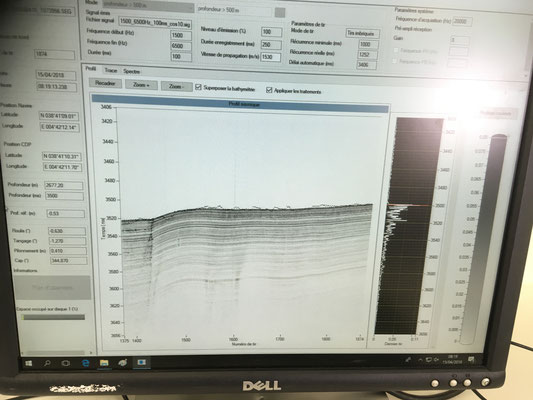This screenshot has width=533, height=400.
Task: Open the Action Center notification icon
Action: coord(471,360)
